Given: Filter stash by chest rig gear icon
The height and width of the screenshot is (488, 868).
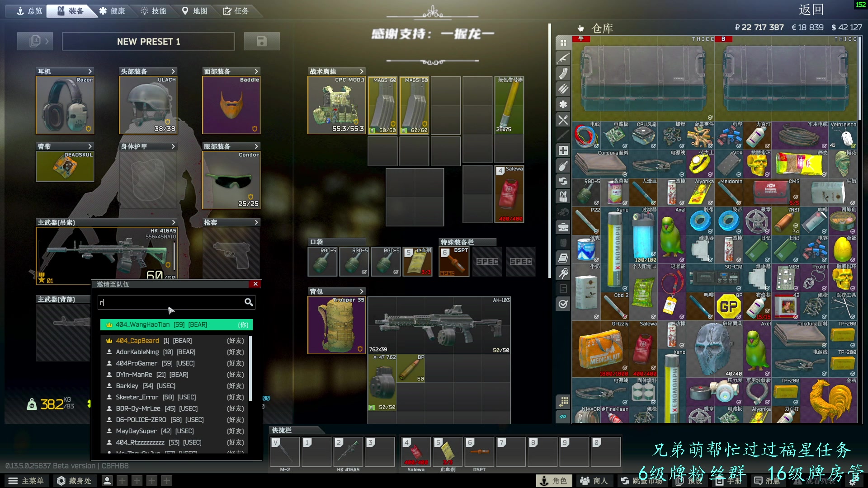Looking at the screenshot, I should [x=563, y=197].
